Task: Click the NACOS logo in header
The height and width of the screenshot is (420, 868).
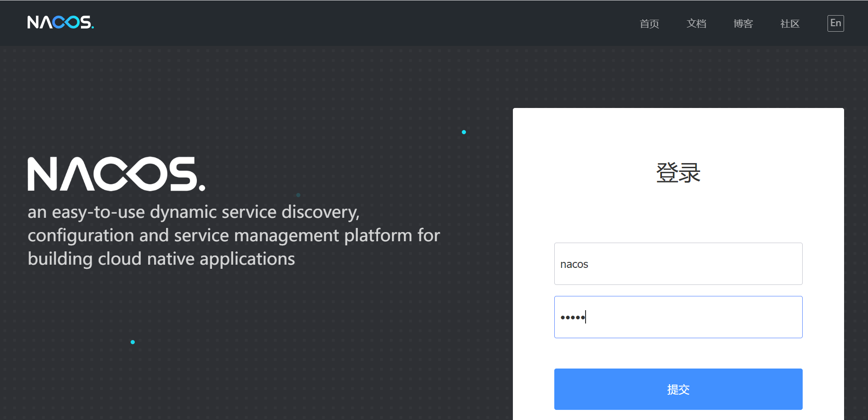Action: (x=61, y=22)
